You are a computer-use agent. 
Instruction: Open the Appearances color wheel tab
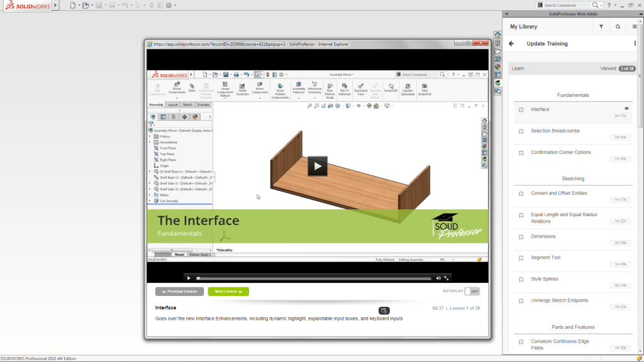497,67
